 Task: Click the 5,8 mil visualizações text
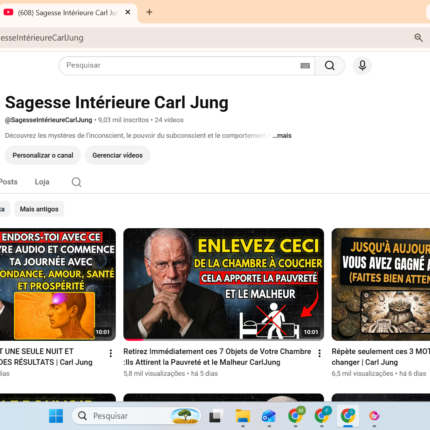tap(154, 374)
